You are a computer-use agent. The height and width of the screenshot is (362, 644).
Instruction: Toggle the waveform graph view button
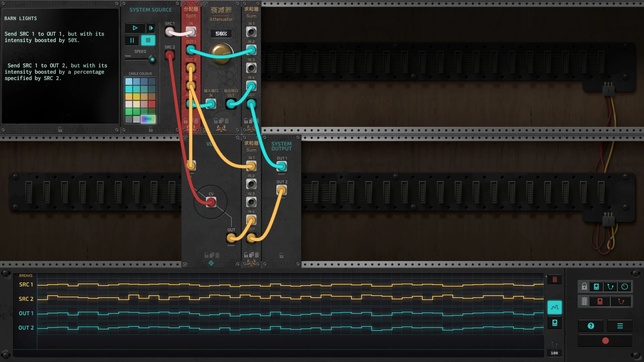(554, 307)
